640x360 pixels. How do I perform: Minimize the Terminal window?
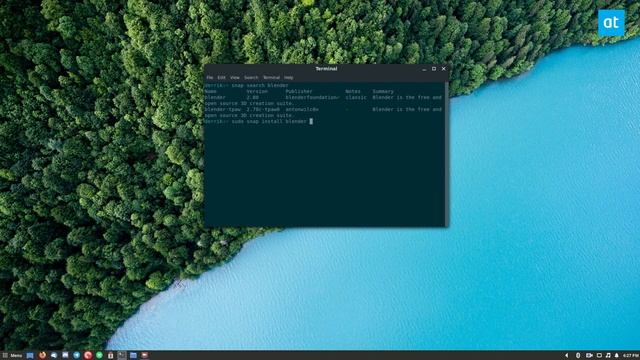click(424, 69)
